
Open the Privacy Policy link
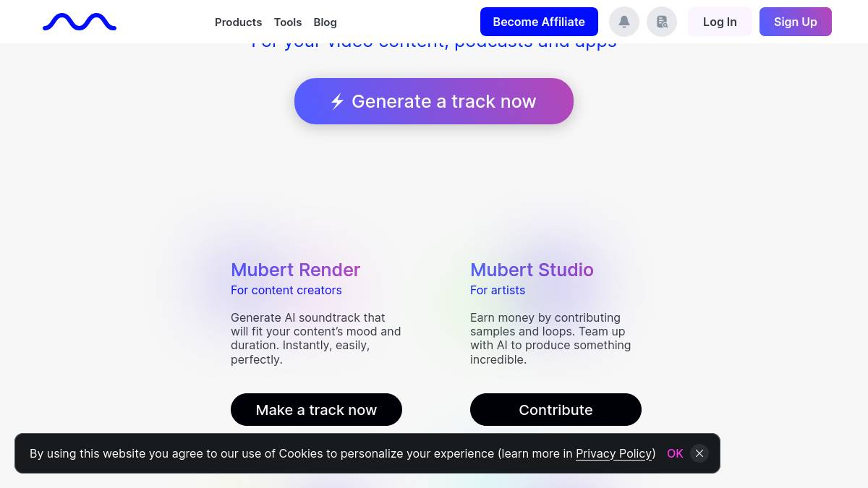pos(614,453)
